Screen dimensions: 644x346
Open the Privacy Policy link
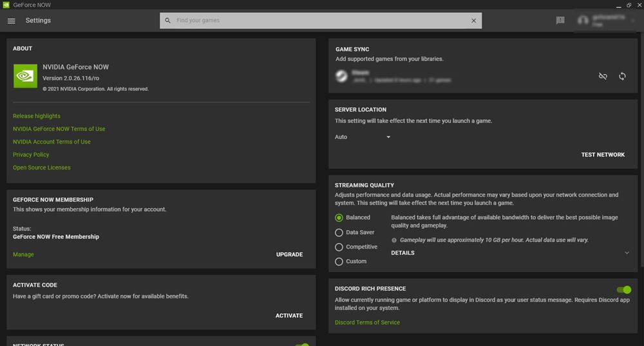point(31,155)
